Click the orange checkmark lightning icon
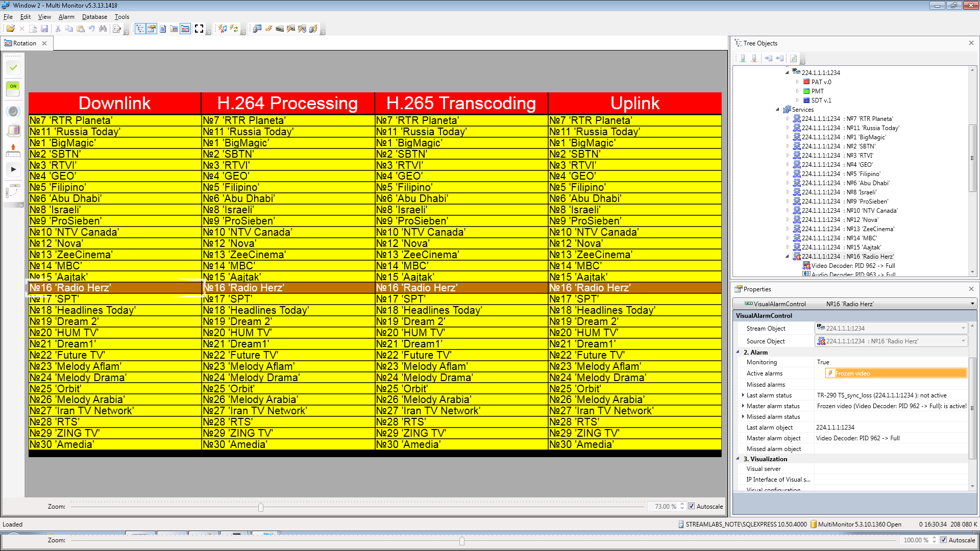This screenshot has height=551, width=980. pos(268,29)
